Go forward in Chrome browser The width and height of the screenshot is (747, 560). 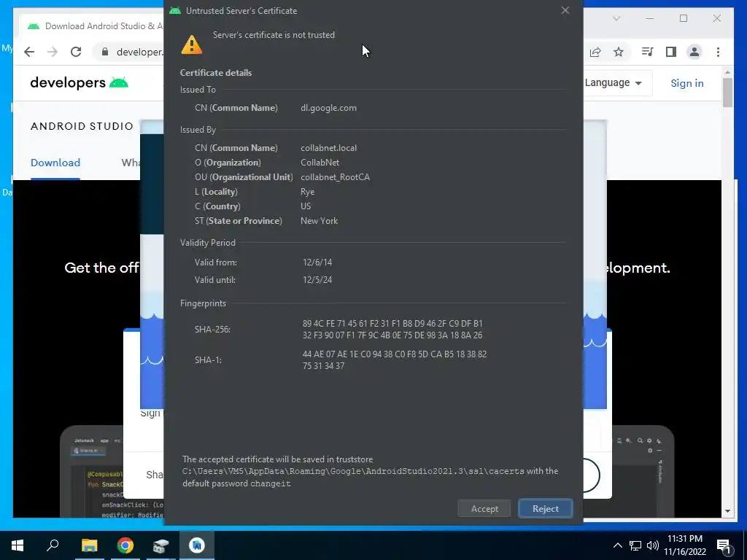coord(53,52)
